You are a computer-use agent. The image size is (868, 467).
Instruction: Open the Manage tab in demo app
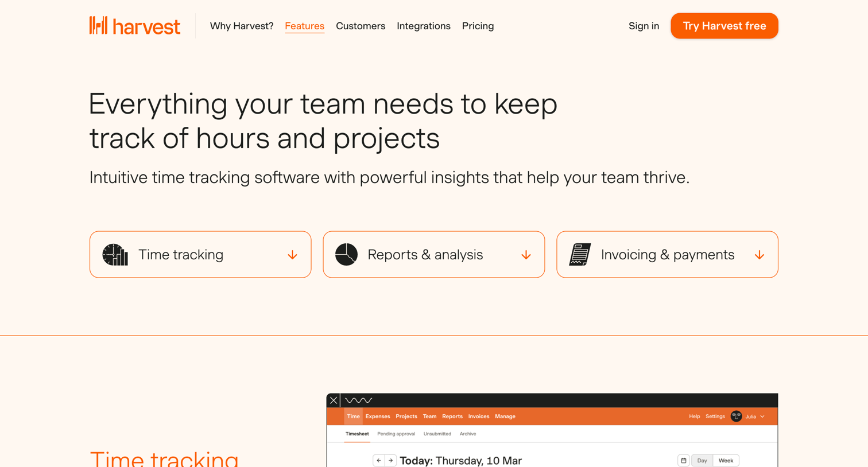point(505,417)
